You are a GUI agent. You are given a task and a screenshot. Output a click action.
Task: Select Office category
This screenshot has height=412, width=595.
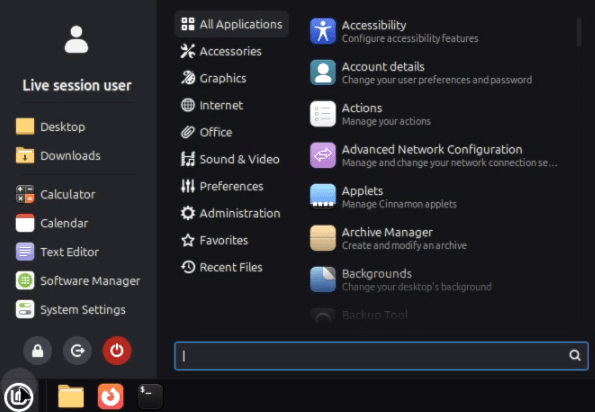pos(231,132)
